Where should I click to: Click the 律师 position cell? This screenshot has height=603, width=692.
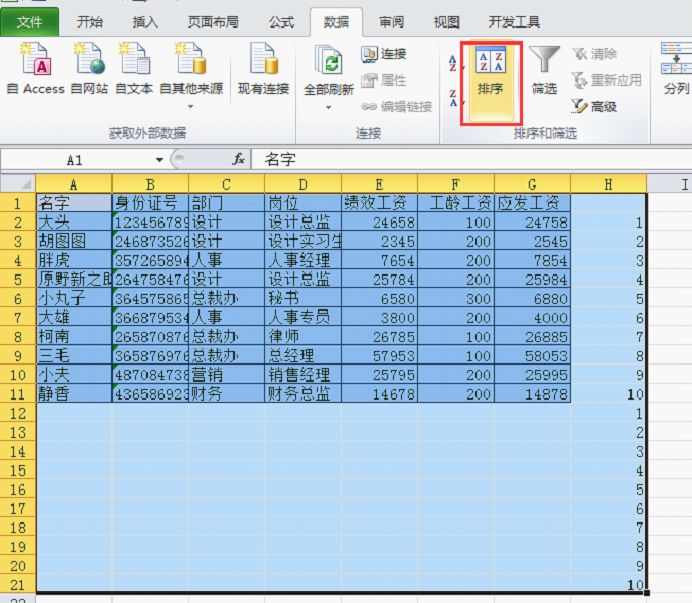pyautogui.click(x=303, y=337)
